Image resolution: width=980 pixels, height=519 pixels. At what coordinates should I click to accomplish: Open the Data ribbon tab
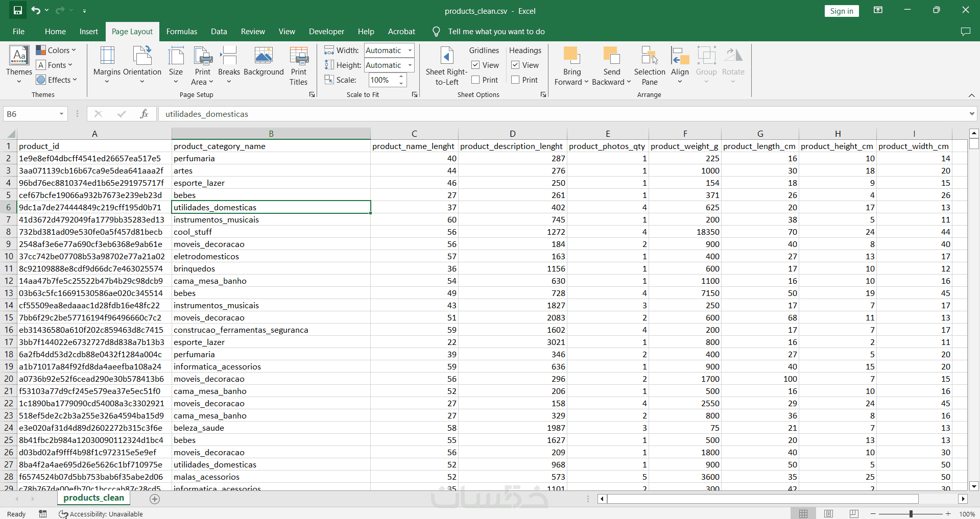[219, 32]
